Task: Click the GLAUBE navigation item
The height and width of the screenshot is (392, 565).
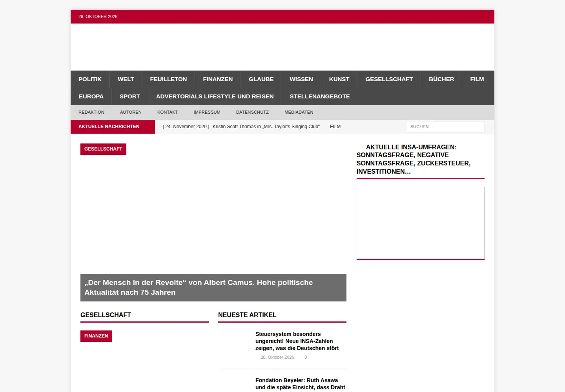Action: pyautogui.click(x=261, y=79)
